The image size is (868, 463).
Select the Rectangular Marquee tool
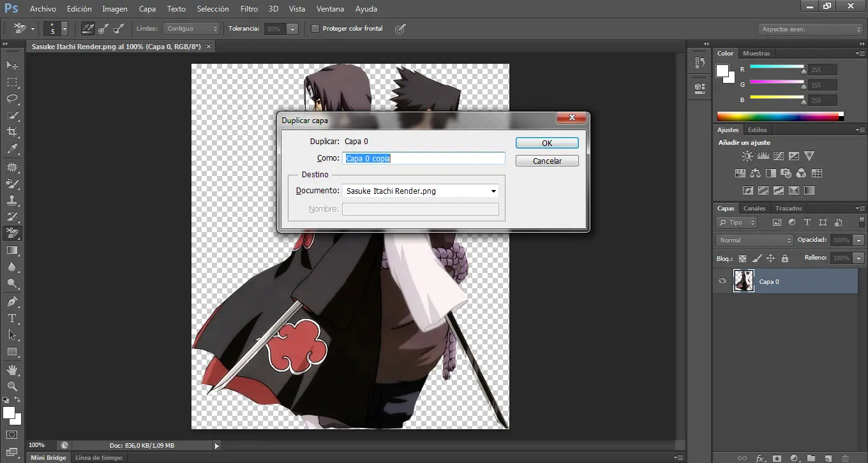12,82
